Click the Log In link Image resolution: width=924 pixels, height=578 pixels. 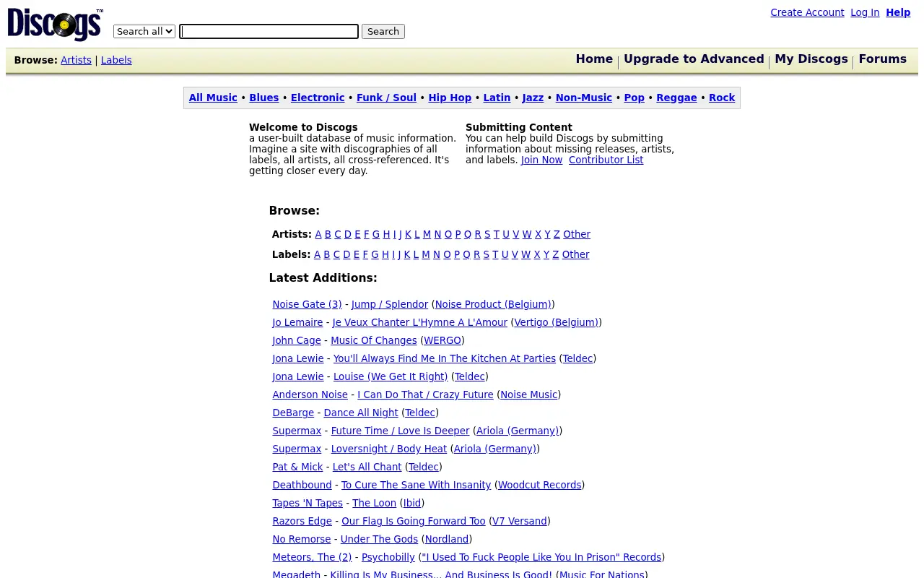(x=865, y=12)
